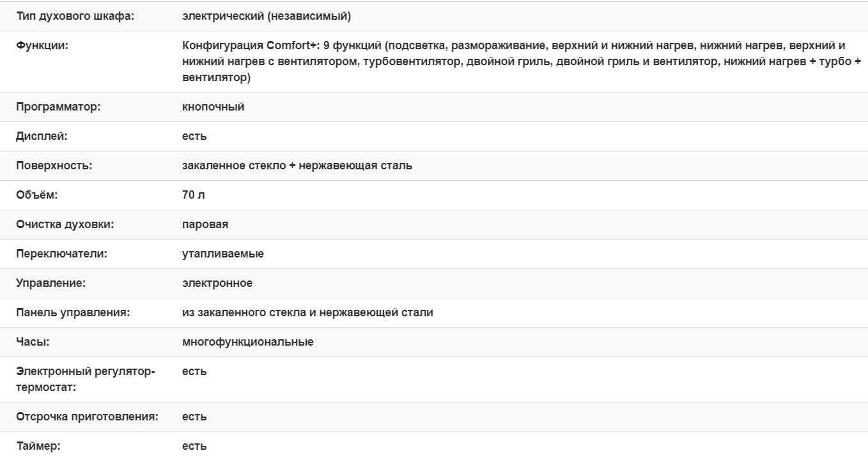The height and width of the screenshot is (460, 868).
Task: Click the 'Функции' row label
Action: click(x=42, y=46)
